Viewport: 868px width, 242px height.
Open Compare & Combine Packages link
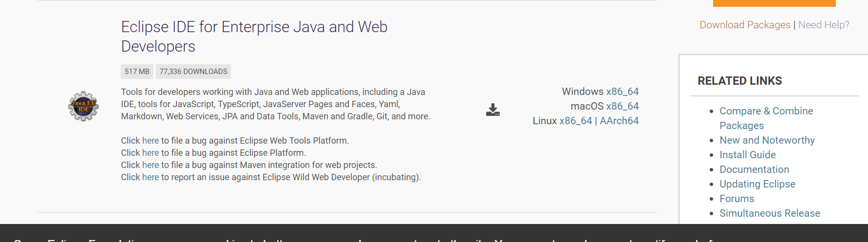[x=766, y=118]
